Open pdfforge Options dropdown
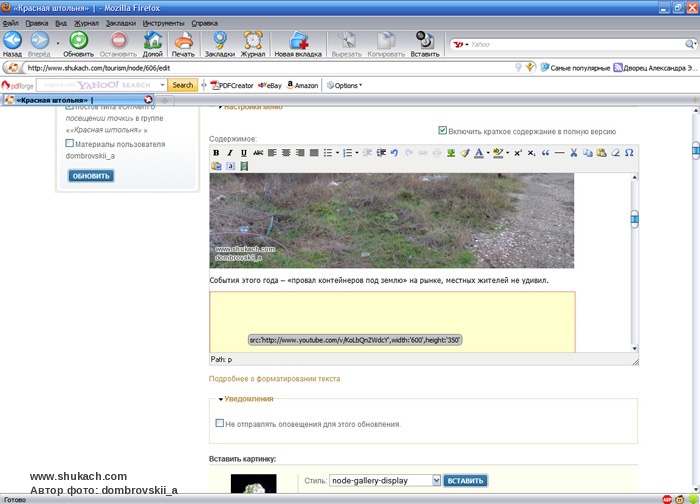 (344, 85)
